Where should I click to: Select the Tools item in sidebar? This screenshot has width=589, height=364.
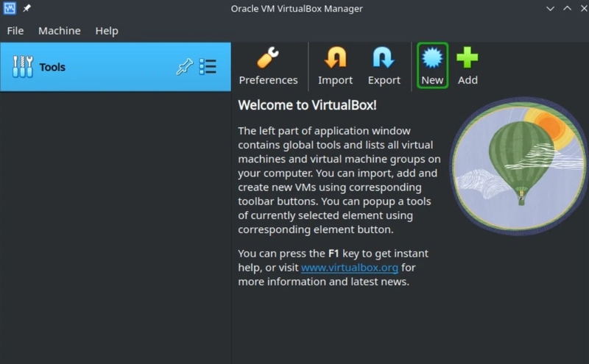(x=116, y=67)
